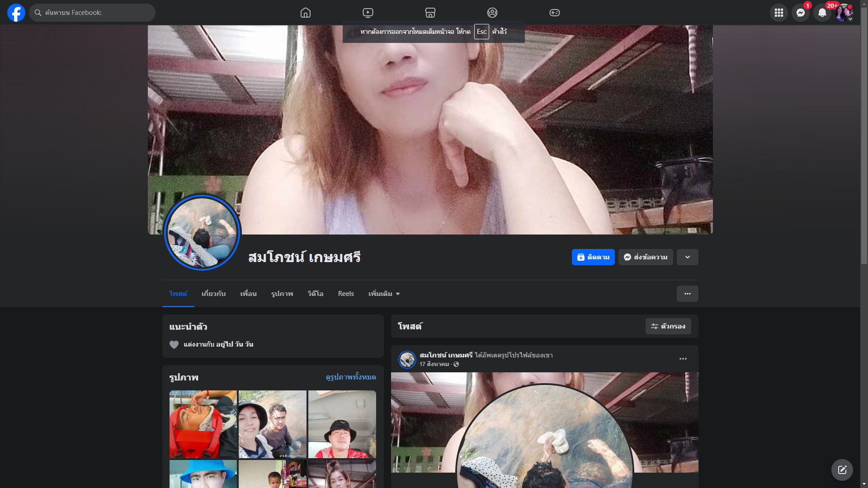Open the Home feed icon

coord(306,13)
